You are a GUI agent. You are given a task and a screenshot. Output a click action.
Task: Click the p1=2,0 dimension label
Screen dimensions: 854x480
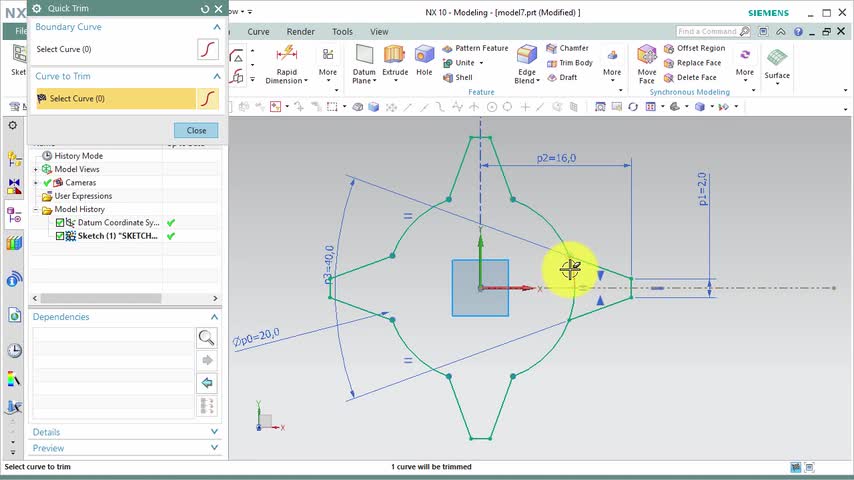pos(703,189)
